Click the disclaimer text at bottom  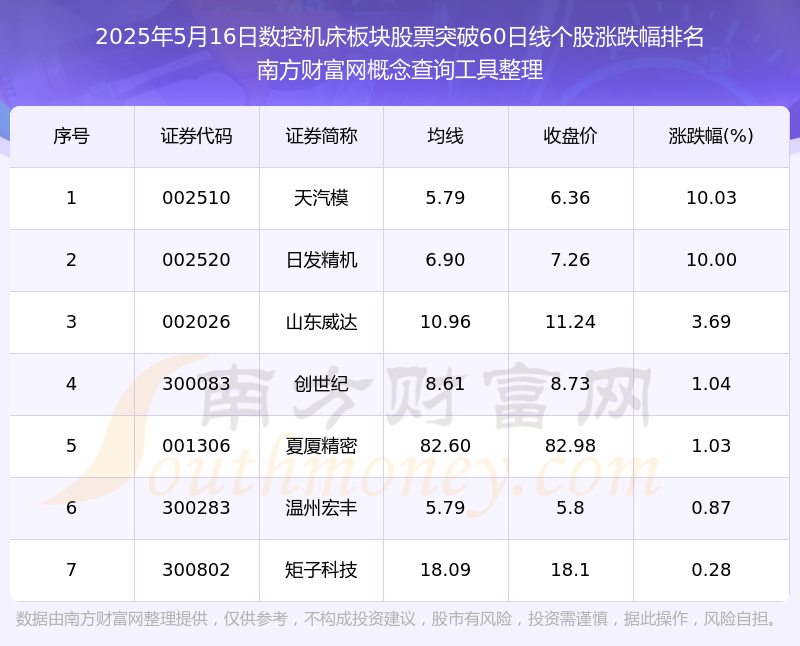tap(397, 619)
